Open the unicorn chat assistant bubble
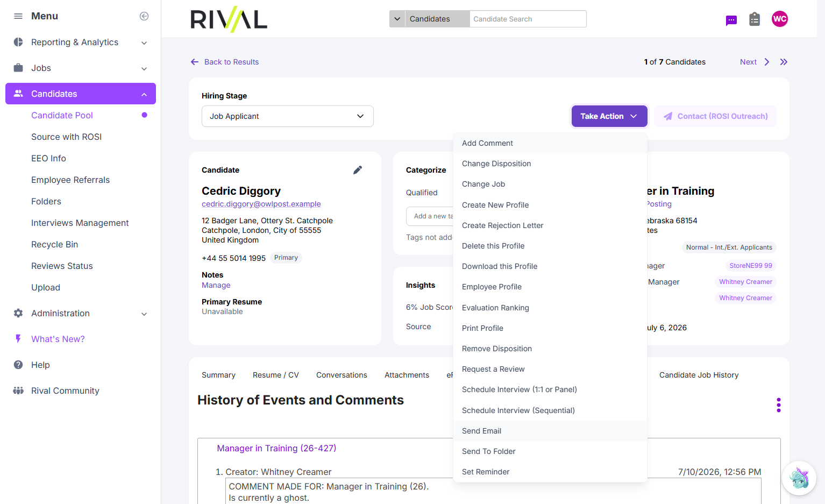The image size is (825, 504). click(x=799, y=478)
